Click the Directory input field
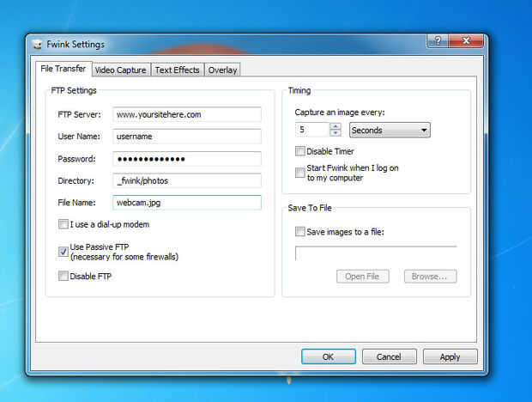 tap(187, 180)
